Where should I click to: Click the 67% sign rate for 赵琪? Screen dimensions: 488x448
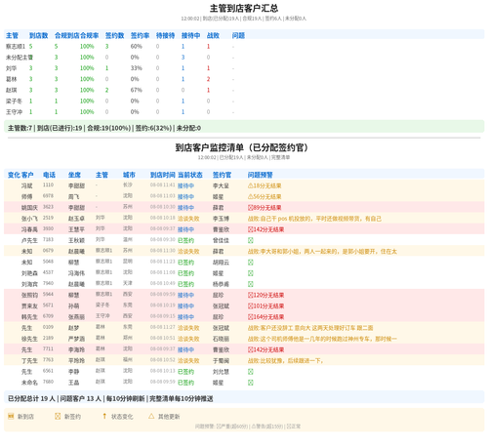point(137,90)
